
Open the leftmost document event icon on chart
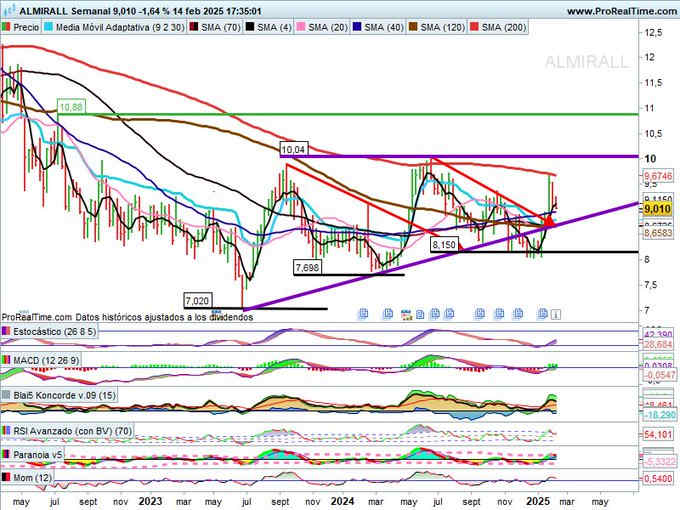[x=363, y=314]
